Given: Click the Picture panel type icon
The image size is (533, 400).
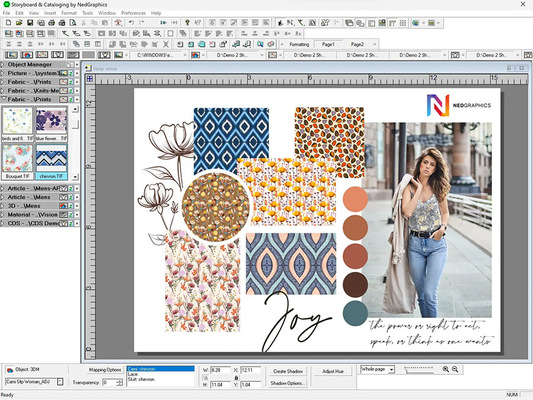Looking at the screenshot, I should click(64, 73).
